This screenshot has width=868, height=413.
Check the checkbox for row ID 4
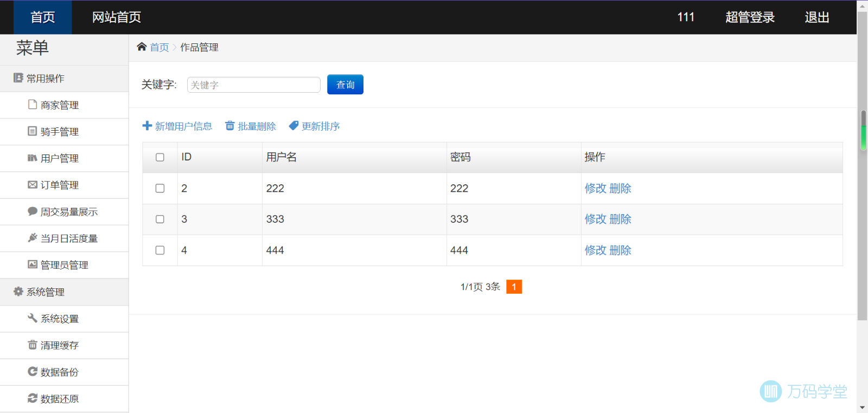tap(160, 250)
